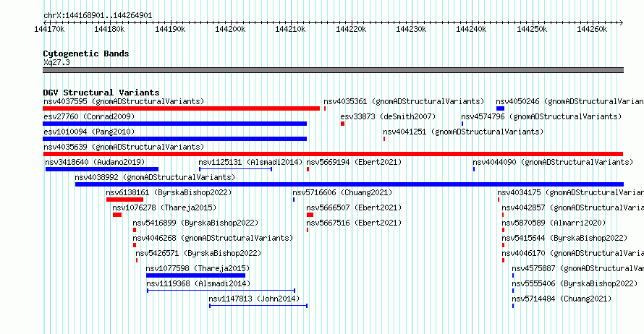
Task: Open the nsv4044090 variant label
Action: 553,162
